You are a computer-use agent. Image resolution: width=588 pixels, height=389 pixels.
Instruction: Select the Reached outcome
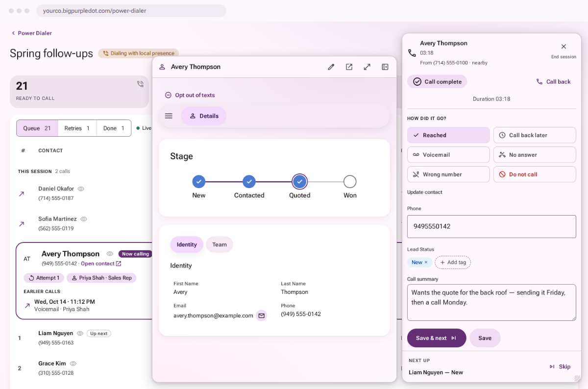(448, 135)
